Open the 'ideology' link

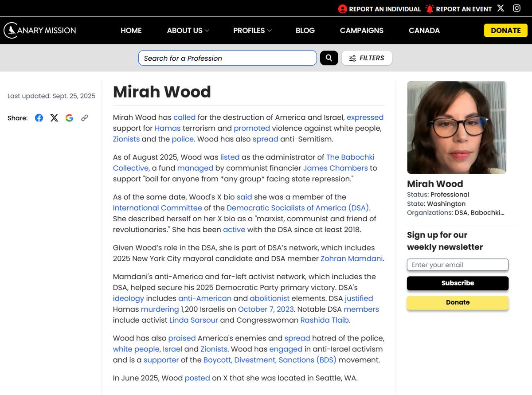(129, 298)
